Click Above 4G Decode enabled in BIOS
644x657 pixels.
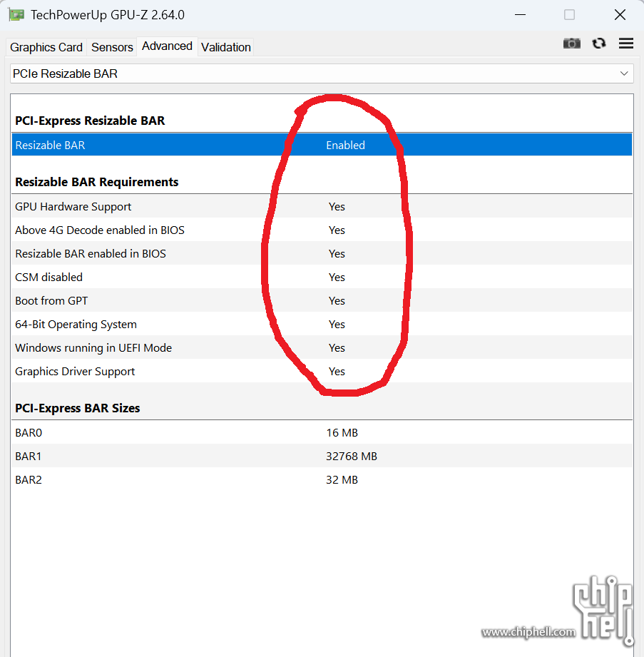322,230
